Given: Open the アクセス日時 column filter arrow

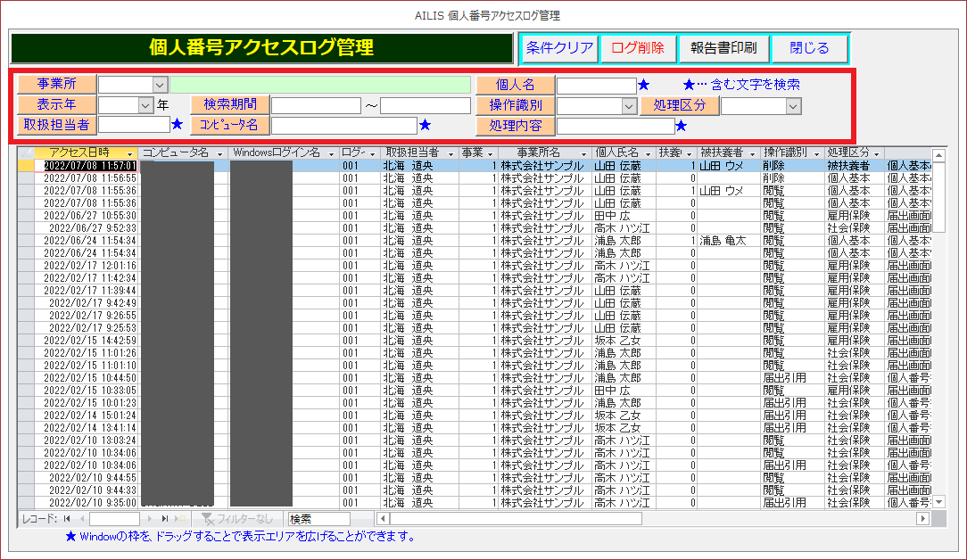Looking at the screenshot, I should (x=130, y=154).
